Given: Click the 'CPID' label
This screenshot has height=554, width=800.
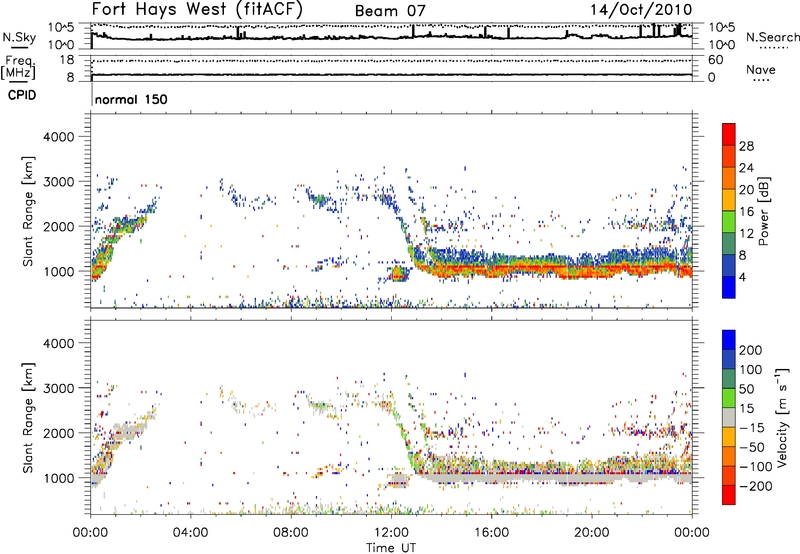Looking at the screenshot, I should point(22,95).
